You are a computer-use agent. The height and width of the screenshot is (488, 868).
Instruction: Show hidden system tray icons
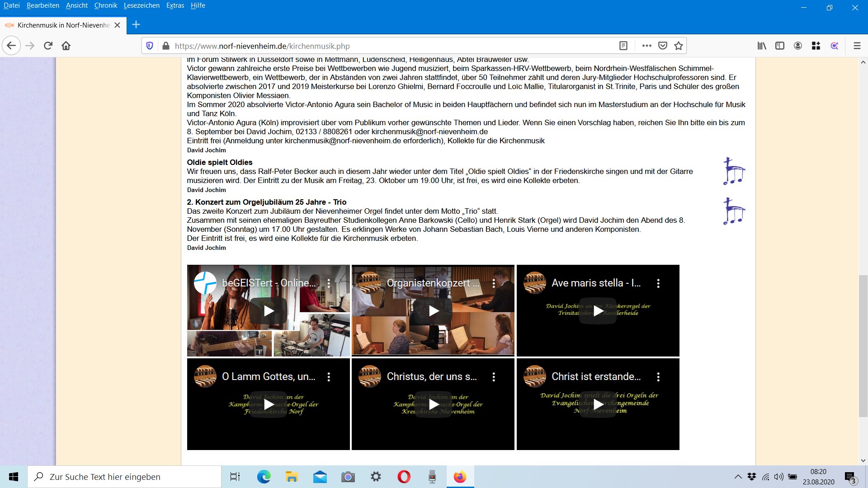738,477
